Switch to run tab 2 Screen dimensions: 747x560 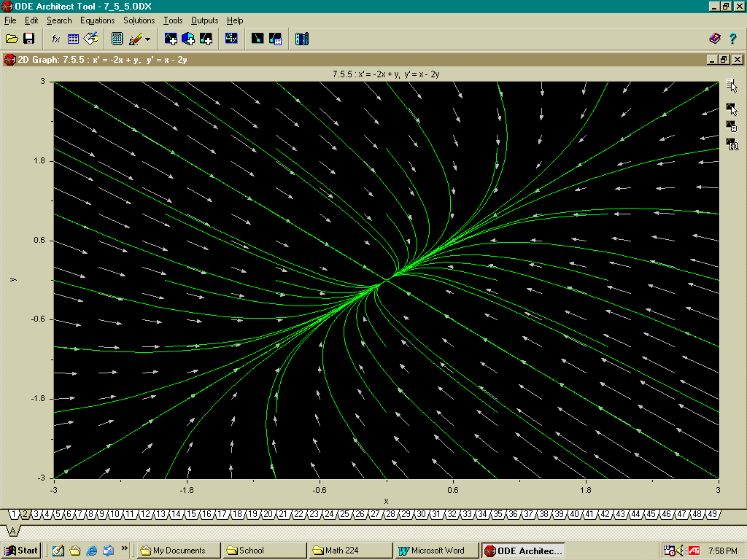[x=26, y=514]
